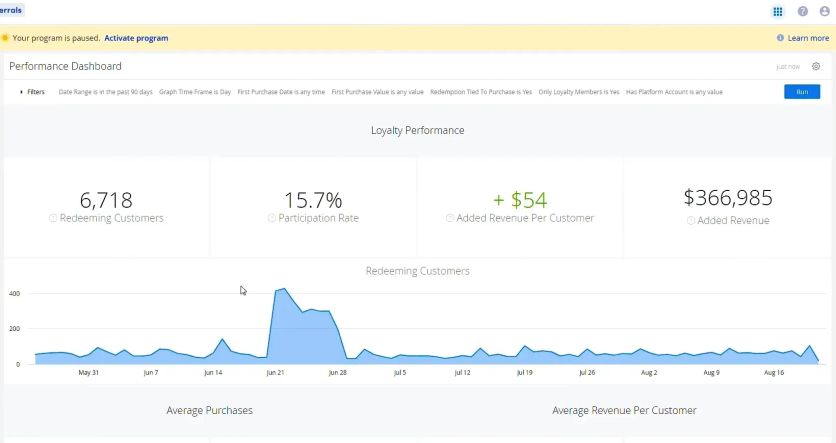Image resolution: width=836 pixels, height=443 pixels.
Task: Click Has Platform Account is any value filter
Action: click(674, 92)
